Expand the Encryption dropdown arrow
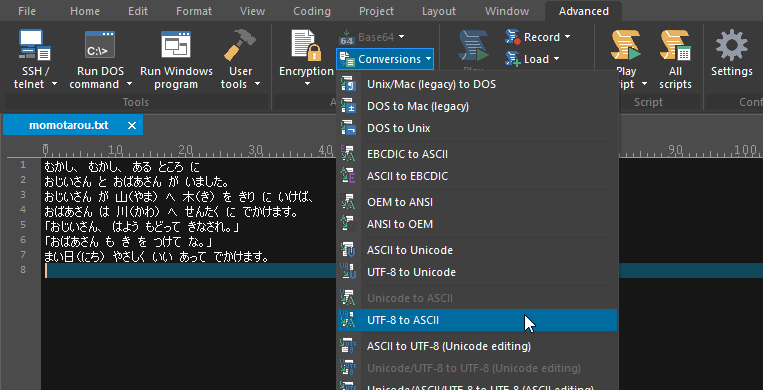 (307, 84)
